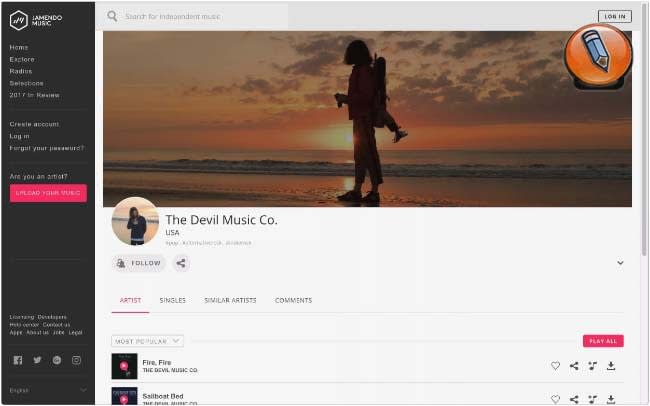The image size is (650, 406).
Task: Open Jamendo's Twitter page icon
Action: tap(37, 360)
